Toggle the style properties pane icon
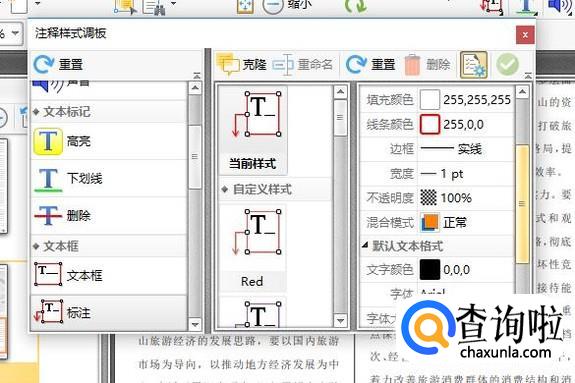 pyautogui.click(x=473, y=65)
